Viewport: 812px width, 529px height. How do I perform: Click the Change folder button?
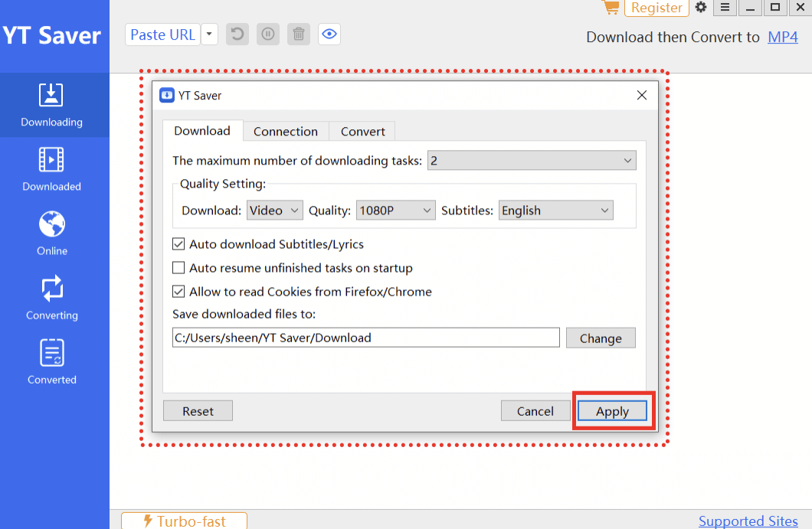click(601, 338)
